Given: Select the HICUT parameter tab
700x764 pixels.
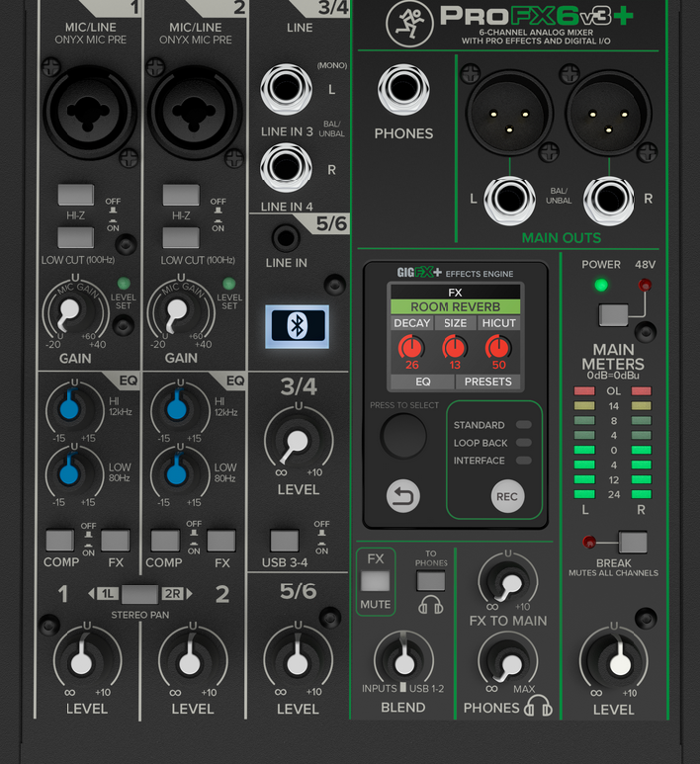Looking at the screenshot, I should pos(498,323).
